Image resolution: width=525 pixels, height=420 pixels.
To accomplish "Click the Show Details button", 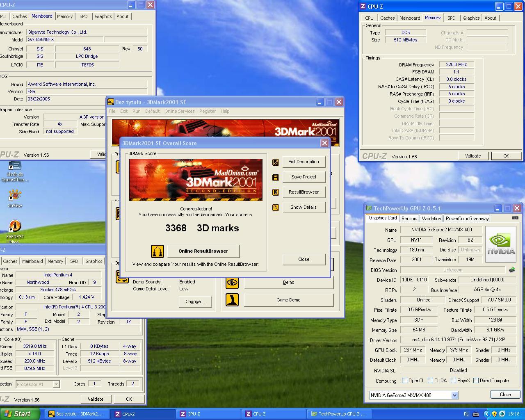I will pos(304,207).
